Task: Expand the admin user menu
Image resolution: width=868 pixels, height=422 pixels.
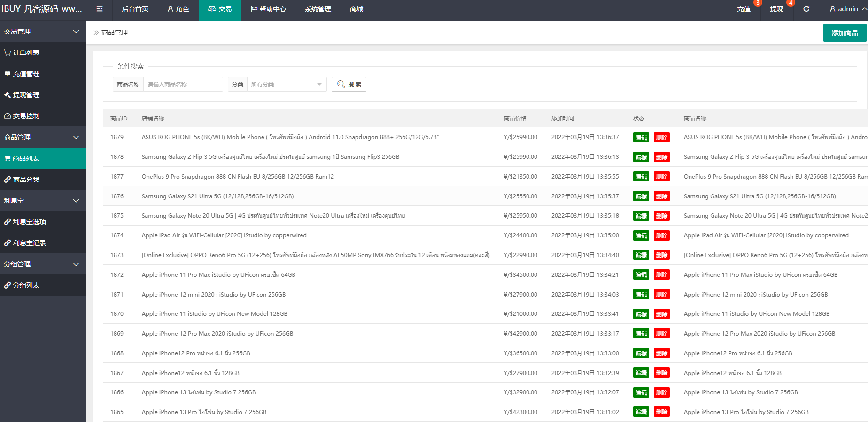Action: pyautogui.click(x=848, y=9)
